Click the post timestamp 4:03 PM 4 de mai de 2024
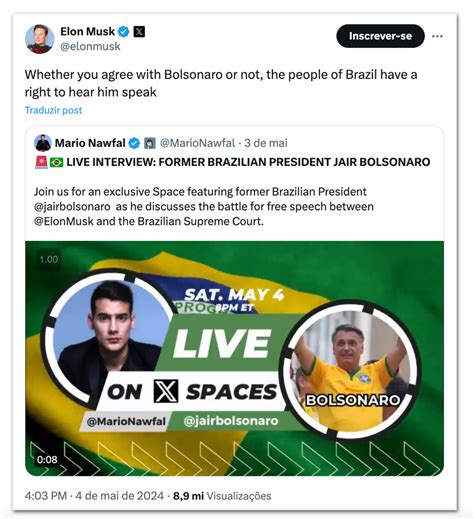474x519 pixels. point(94,496)
